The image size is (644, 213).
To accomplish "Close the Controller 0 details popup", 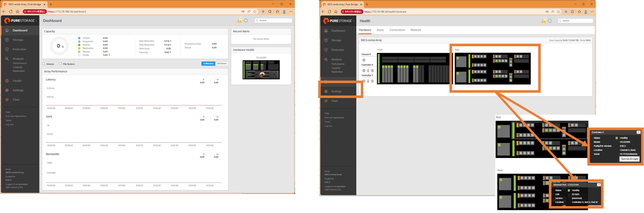I will pos(638,132).
